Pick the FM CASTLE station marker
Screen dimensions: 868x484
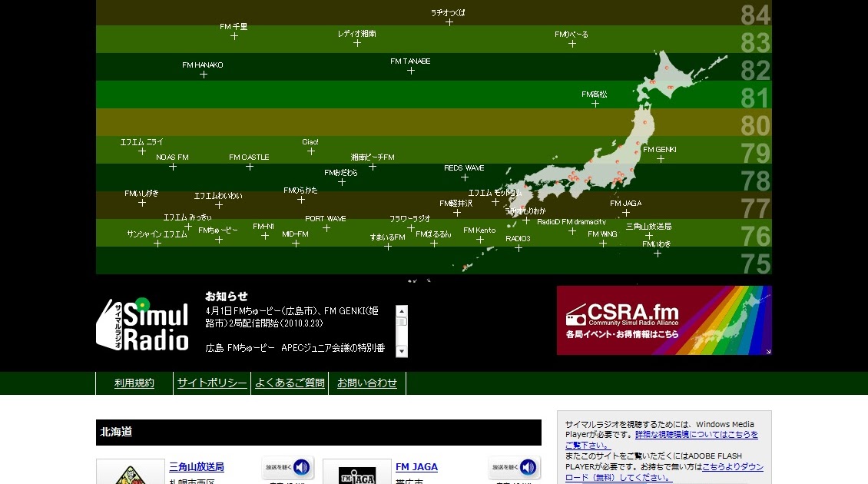click(250, 167)
